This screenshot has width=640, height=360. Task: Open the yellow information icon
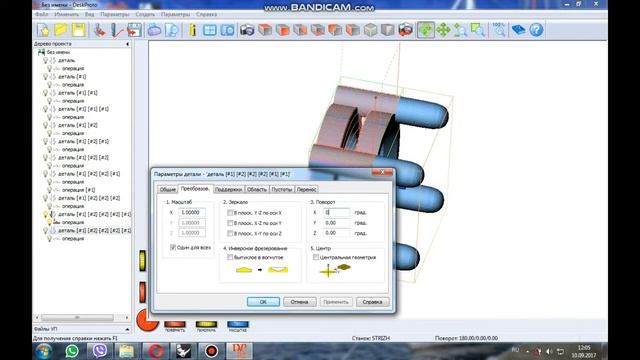coord(193,30)
